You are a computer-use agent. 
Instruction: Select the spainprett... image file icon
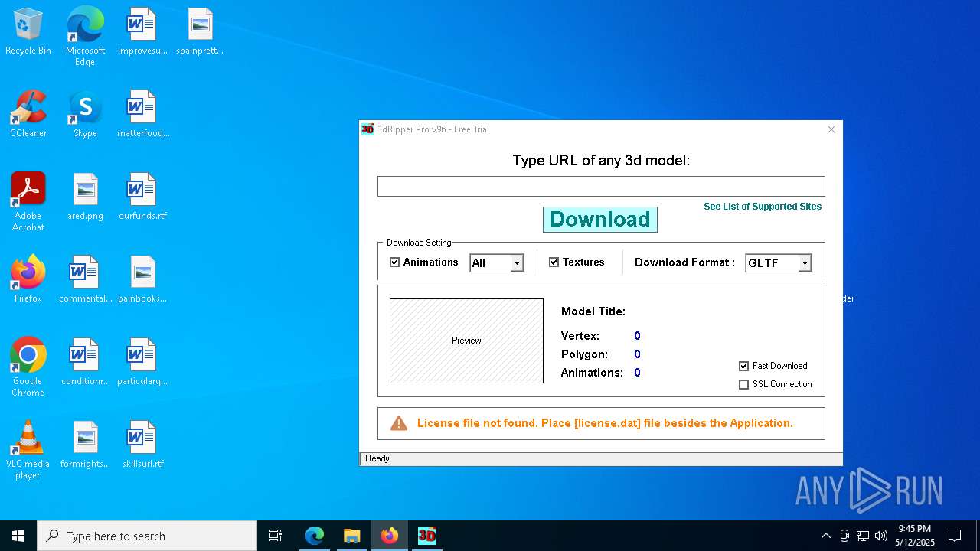[x=200, y=32]
